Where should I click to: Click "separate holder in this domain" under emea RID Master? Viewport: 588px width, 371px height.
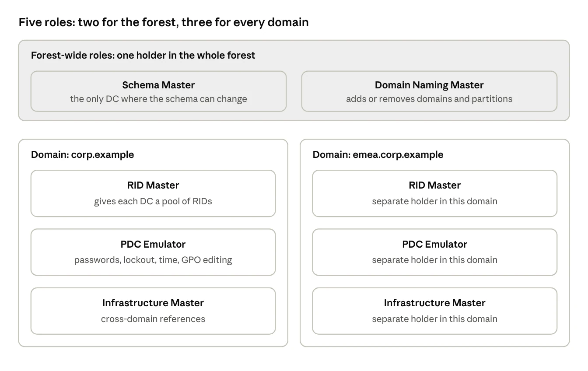(435, 201)
